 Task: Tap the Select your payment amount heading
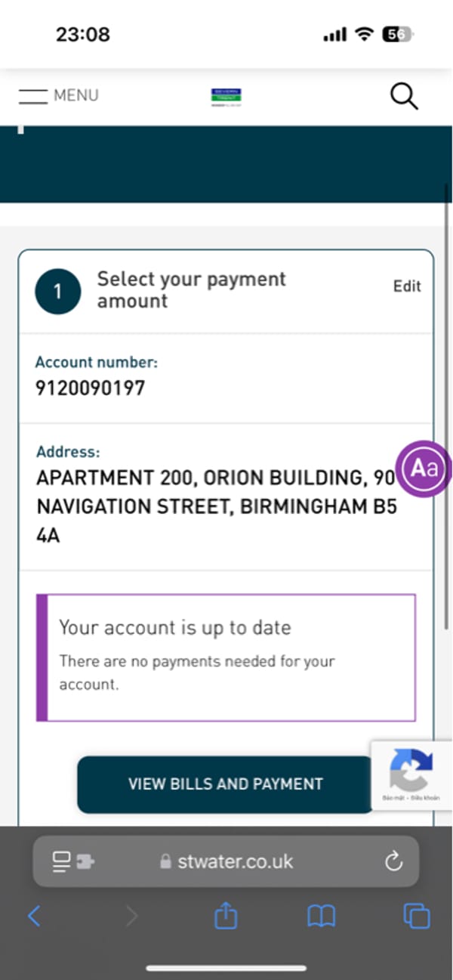tap(192, 289)
